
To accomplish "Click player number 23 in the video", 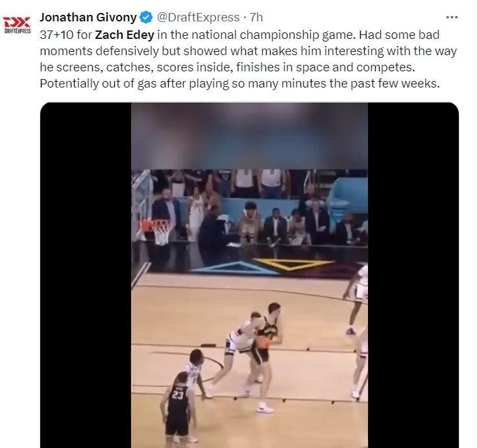I will (178, 407).
